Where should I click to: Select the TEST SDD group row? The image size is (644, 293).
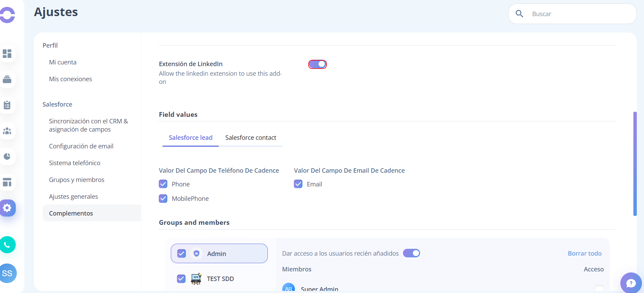(x=219, y=279)
